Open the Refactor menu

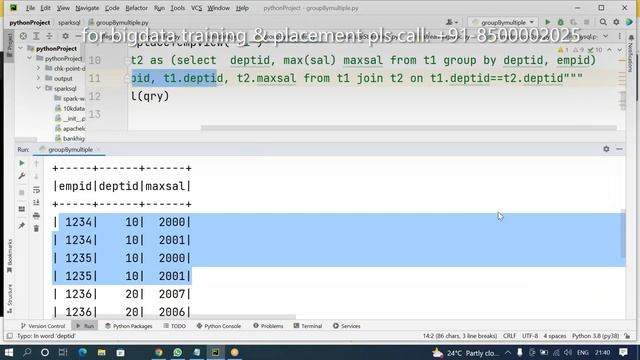pos(136,8)
